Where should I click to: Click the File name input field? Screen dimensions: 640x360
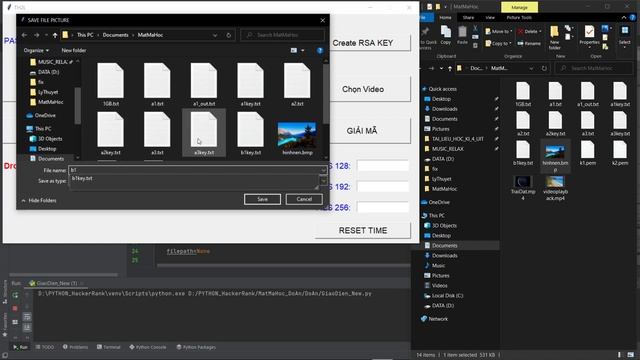pos(195,170)
